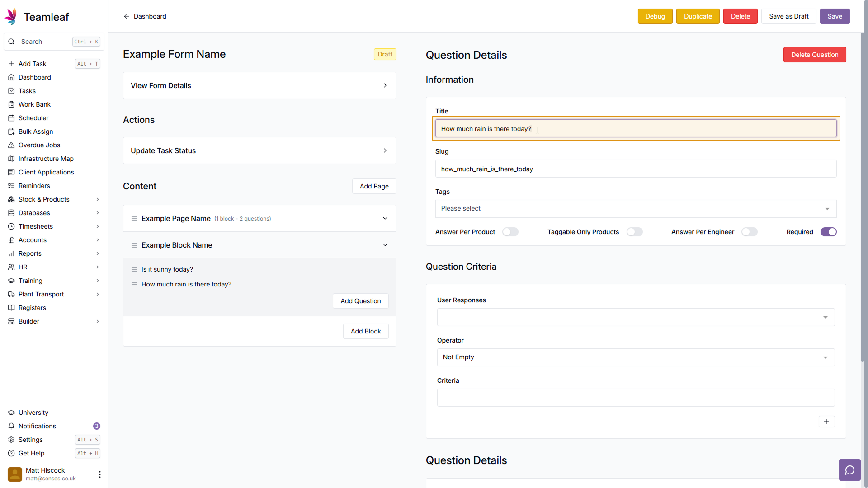868x488 pixels.
Task: Open the Operator 'Not Empty' dropdown
Action: point(635,357)
